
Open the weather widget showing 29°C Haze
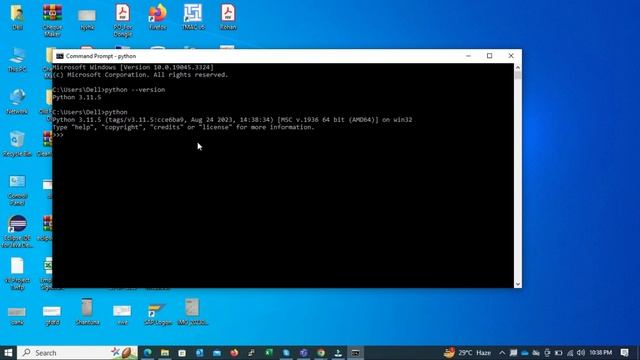click(467, 353)
